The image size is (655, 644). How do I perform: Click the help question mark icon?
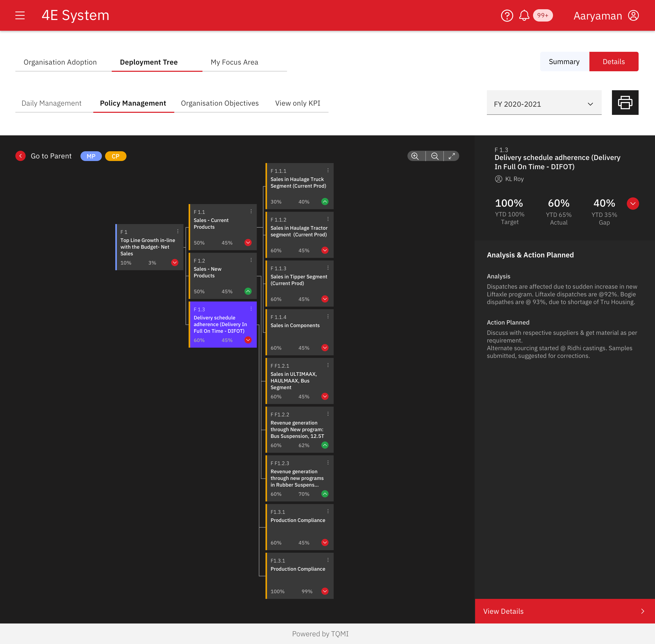pyautogui.click(x=507, y=16)
